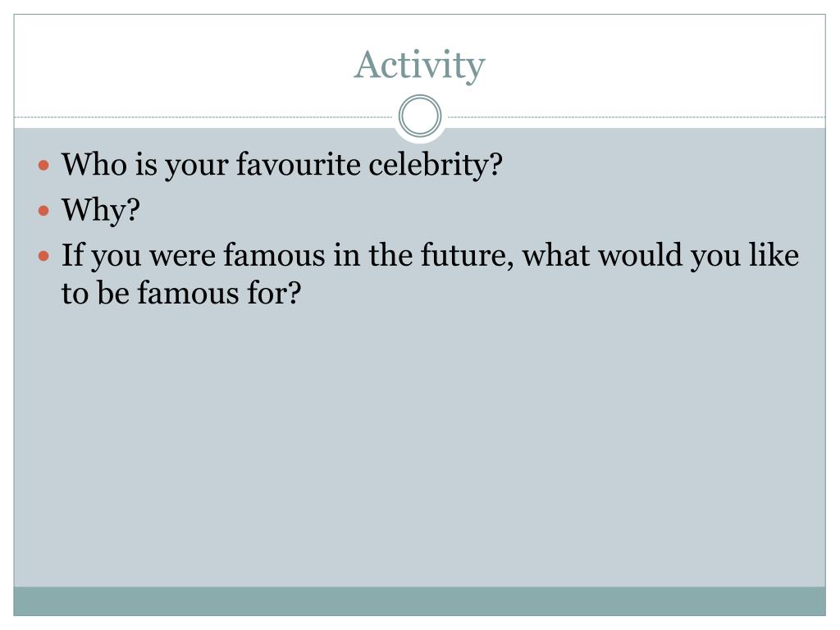Click the orange bullet beside 'If you were famous'
840x630 pixels.
pyautogui.click(x=44, y=256)
